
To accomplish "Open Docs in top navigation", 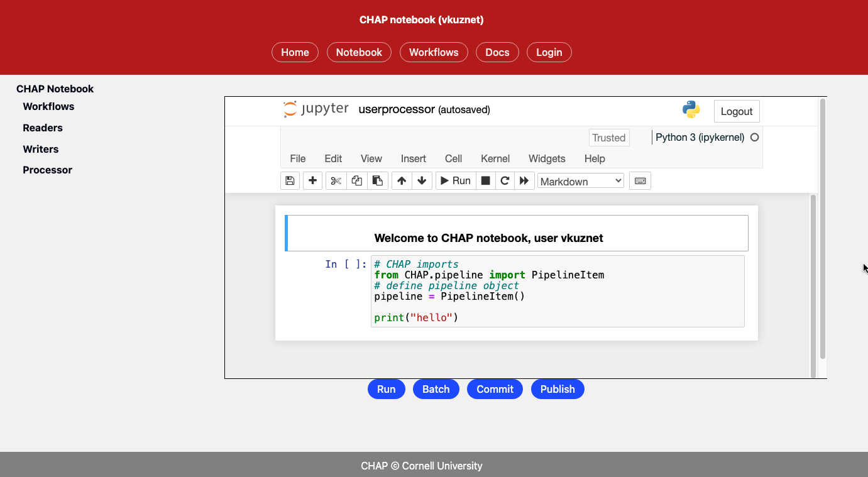I will pyautogui.click(x=497, y=52).
